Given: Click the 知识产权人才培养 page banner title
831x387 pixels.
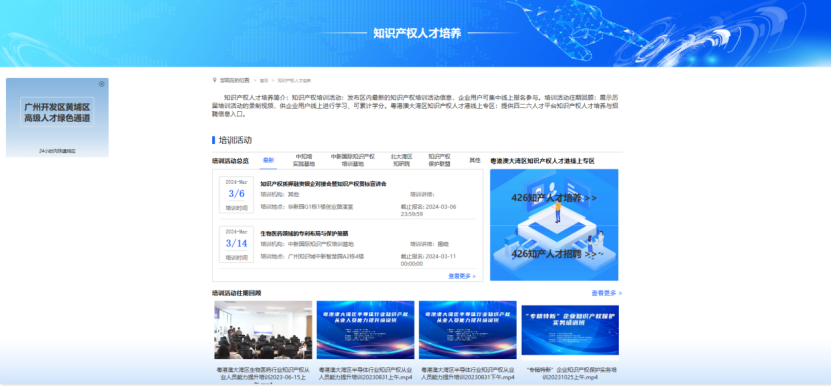Looking at the screenshot, I should tap(417, 33).
